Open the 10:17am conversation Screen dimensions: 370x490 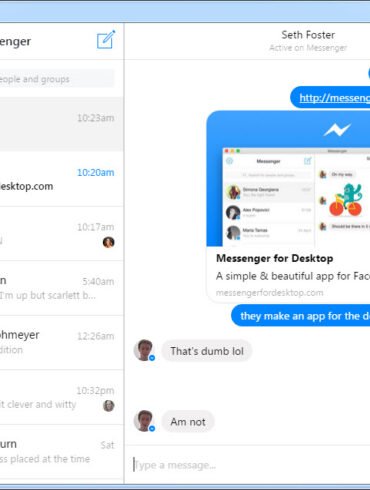(x=62, y=234)
